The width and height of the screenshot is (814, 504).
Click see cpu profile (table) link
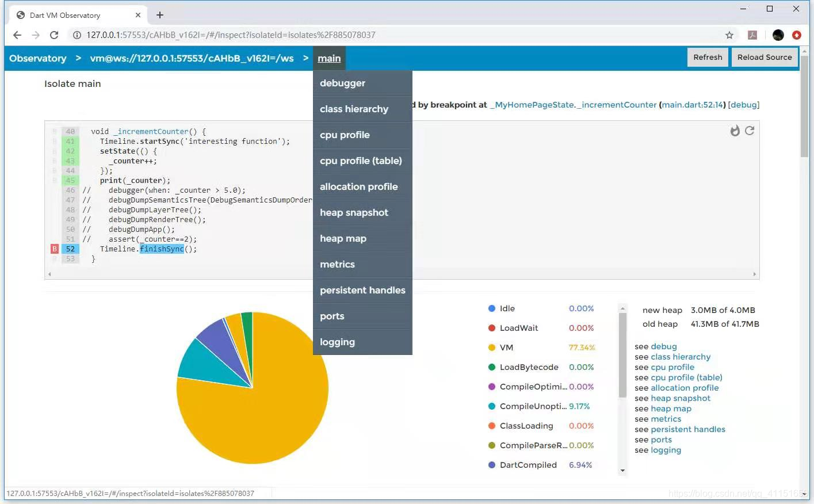686,377
